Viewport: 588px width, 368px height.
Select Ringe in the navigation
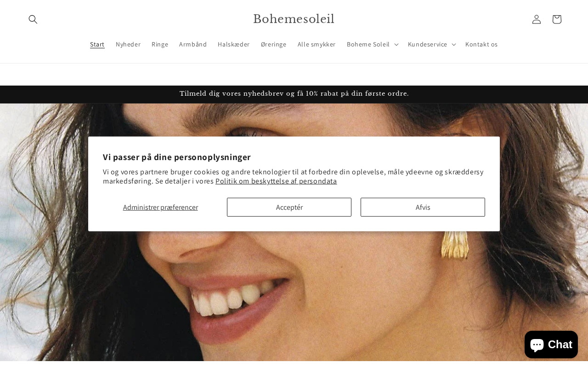[x=160, y=44]
